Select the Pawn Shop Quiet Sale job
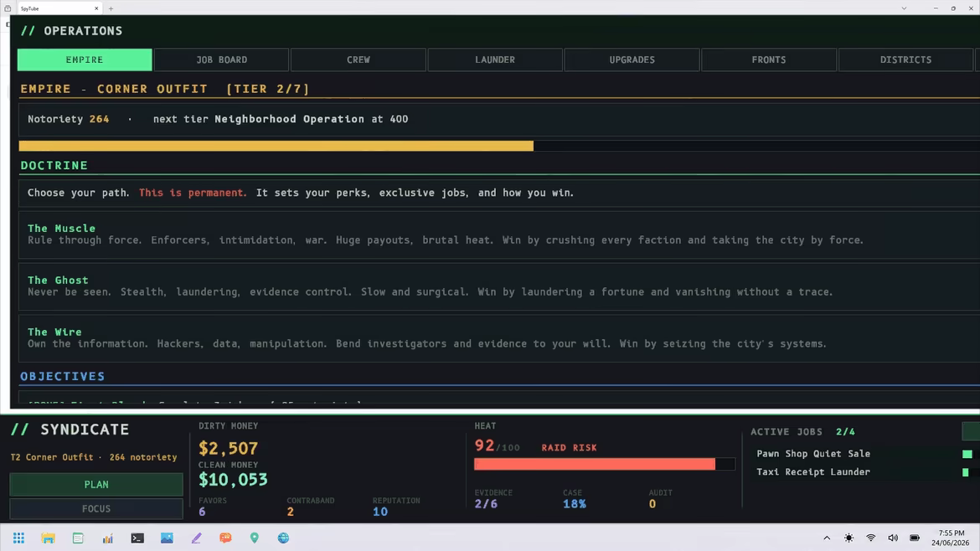The width and height of the screenshot is (980, 551). point(813,454)
